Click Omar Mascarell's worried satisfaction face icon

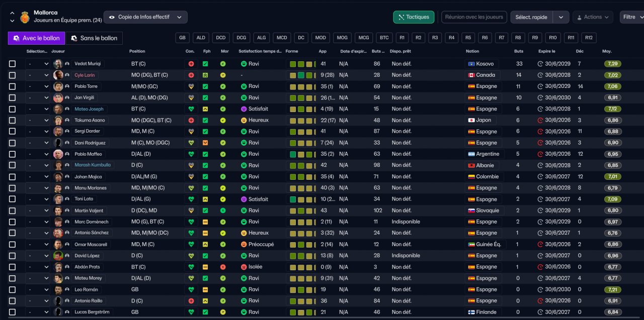(x=244, y=244)
